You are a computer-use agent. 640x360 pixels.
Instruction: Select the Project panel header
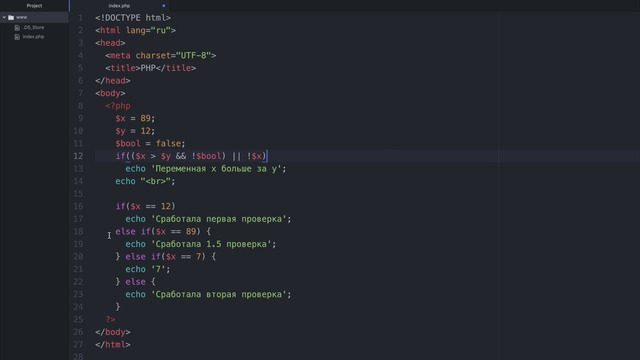pos(34,6)
